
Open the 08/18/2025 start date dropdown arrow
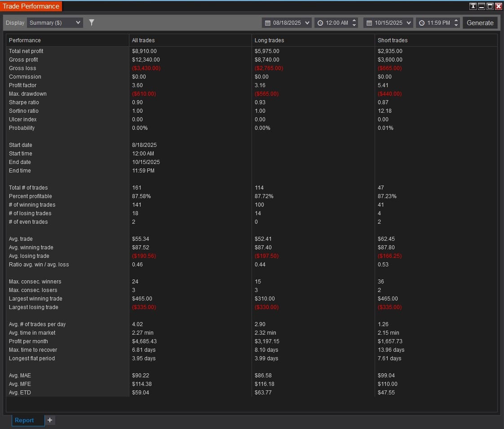(x=307, y=23)
